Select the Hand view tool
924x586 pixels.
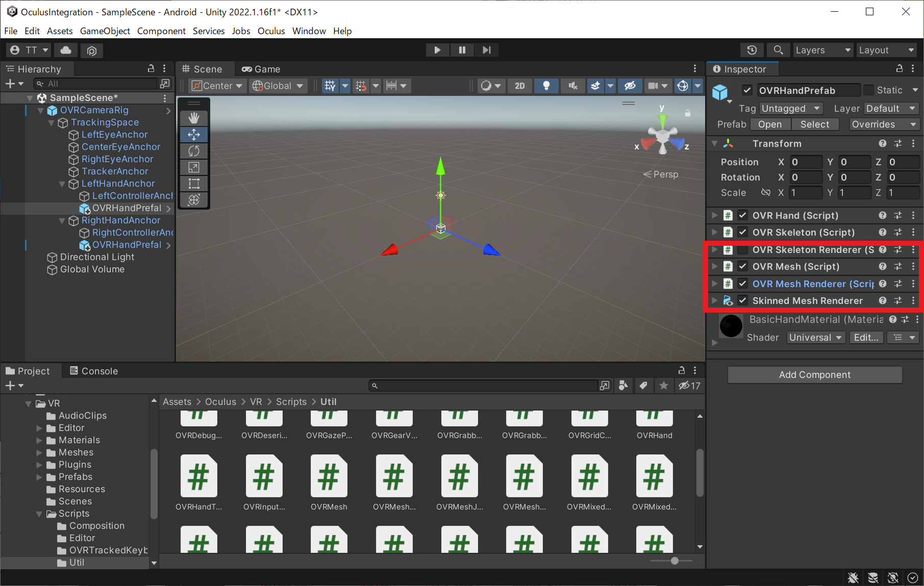click(194, 118)
